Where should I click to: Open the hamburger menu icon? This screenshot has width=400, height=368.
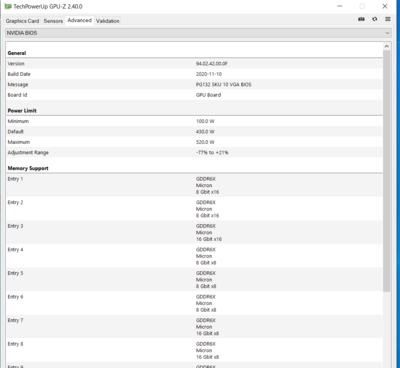coord(388,19)
